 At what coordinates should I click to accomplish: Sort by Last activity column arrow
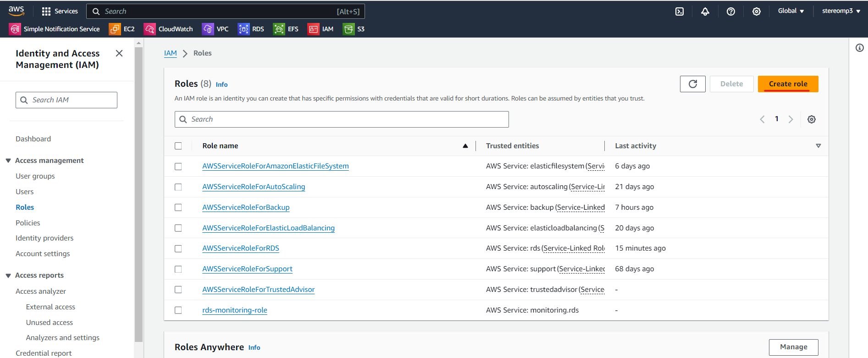point(818,146)
